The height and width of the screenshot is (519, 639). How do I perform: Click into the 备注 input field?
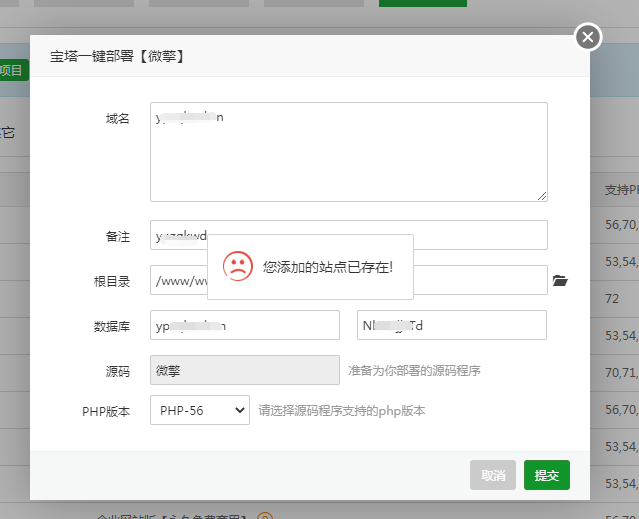tap(348, 235)
